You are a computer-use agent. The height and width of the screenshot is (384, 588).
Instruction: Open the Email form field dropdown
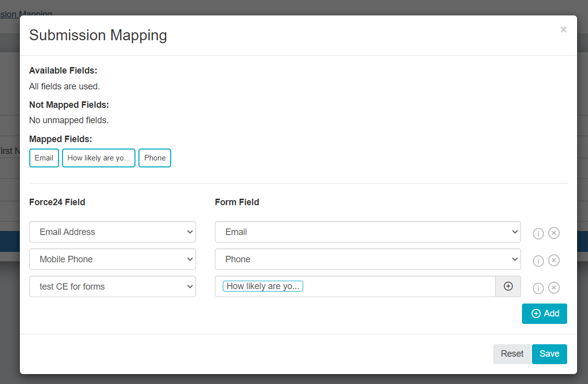[368, 232]
